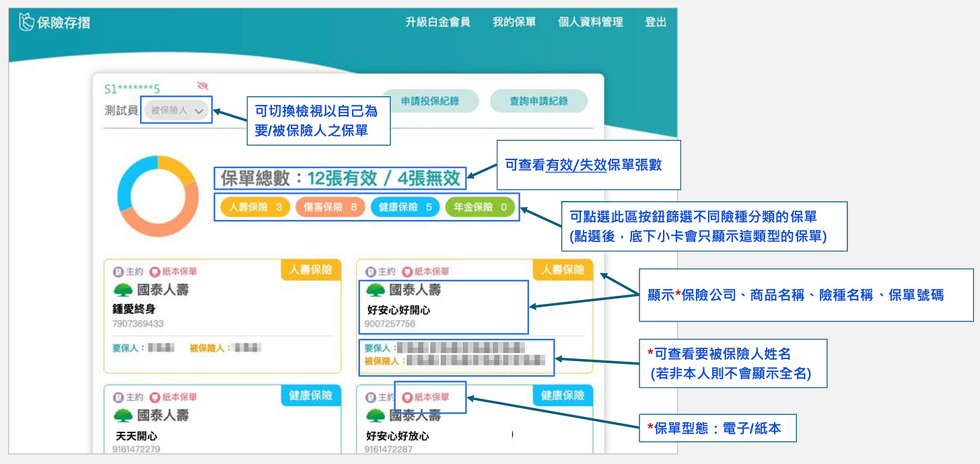This screenshot has height=464, width=980.
Task: Click the 保險存摺 shield logo icon
Action: click(27, 22)
